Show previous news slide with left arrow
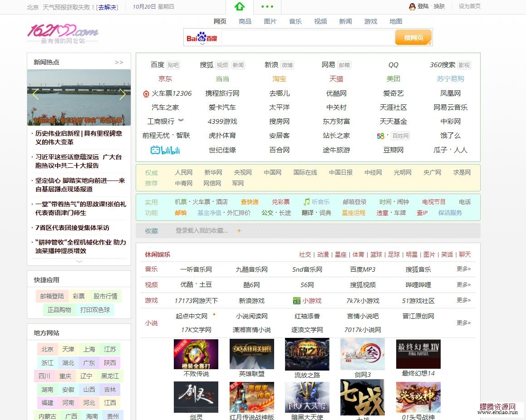The width and height of the screenshot is (526, 420). pos(35,94)
